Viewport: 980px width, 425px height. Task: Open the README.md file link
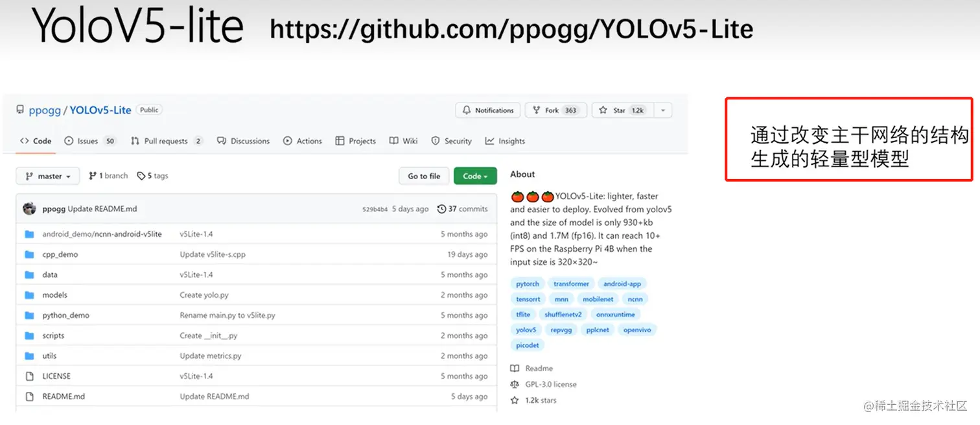click(x=64, y=396)
